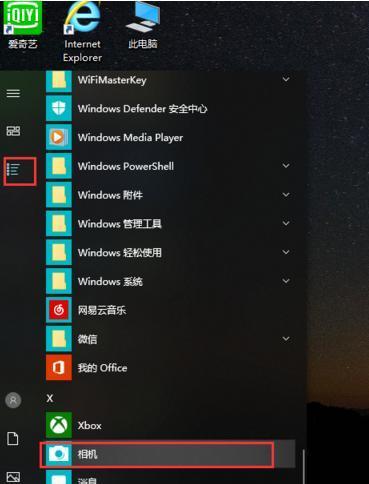Screen dimensions: 369x484
Task: Jump via the X letter header
Action: tap(50, 398)
